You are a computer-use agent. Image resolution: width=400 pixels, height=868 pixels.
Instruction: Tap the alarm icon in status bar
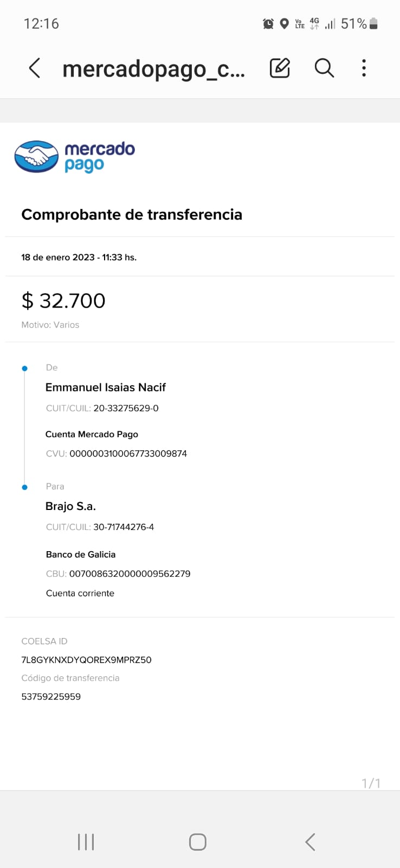point(268,23)
